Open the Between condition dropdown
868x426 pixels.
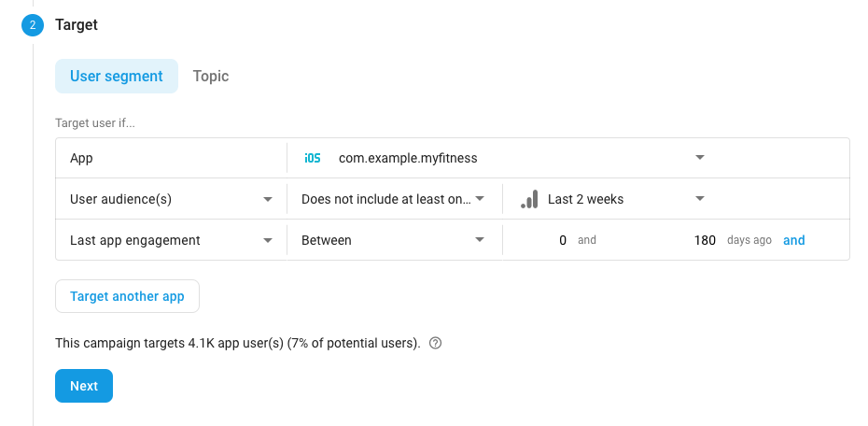point(394,240)
